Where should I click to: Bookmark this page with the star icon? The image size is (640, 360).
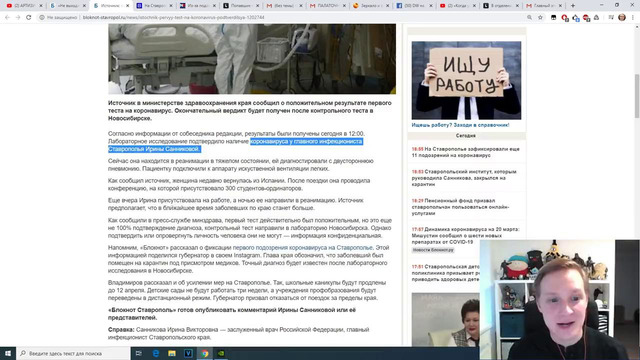click(x=540, y=18)
